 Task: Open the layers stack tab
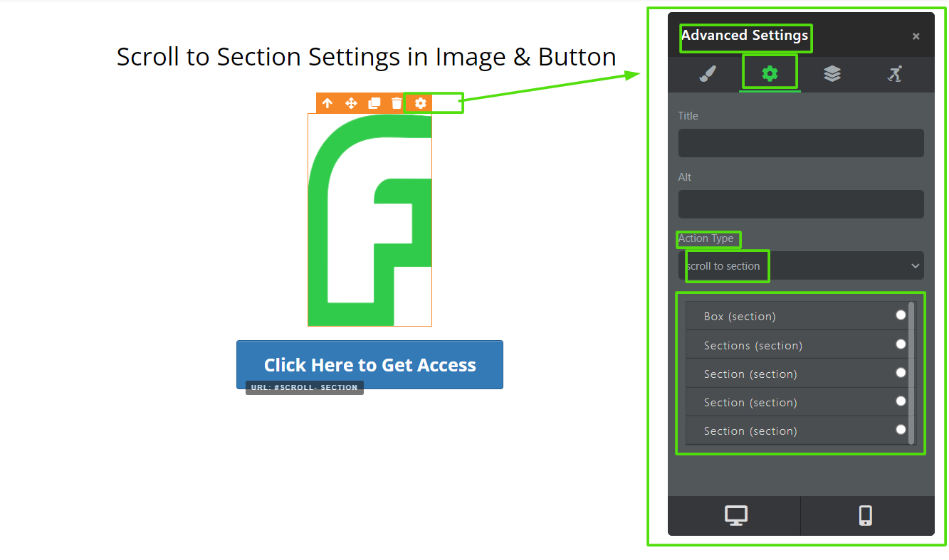pyautogui.click(x=832, y=73)
